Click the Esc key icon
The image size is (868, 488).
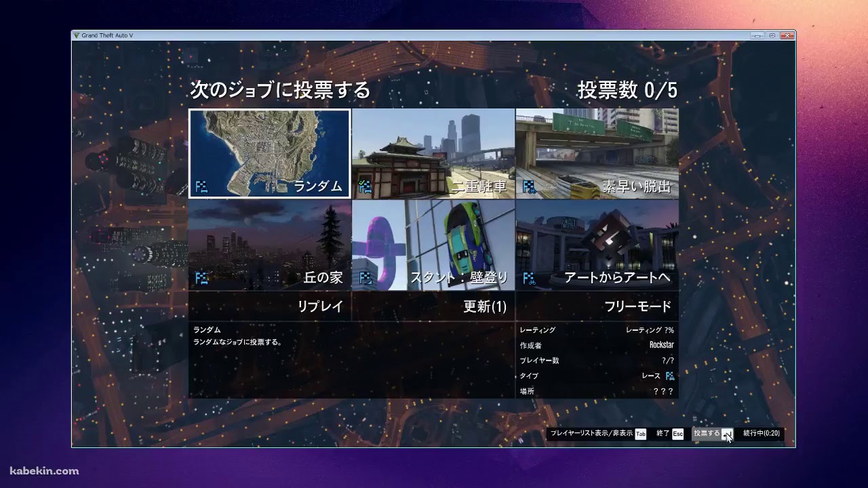(x=678, y=434)
